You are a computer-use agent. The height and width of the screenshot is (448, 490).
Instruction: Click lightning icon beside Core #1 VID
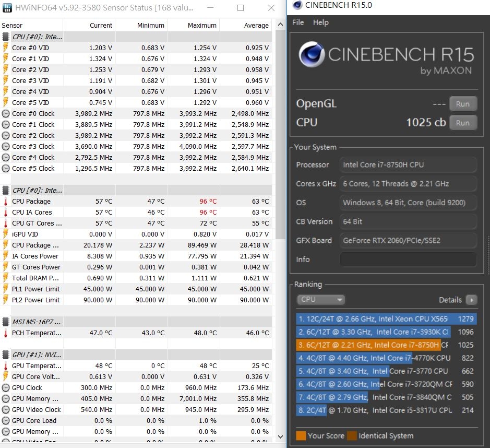pos(6,58)
